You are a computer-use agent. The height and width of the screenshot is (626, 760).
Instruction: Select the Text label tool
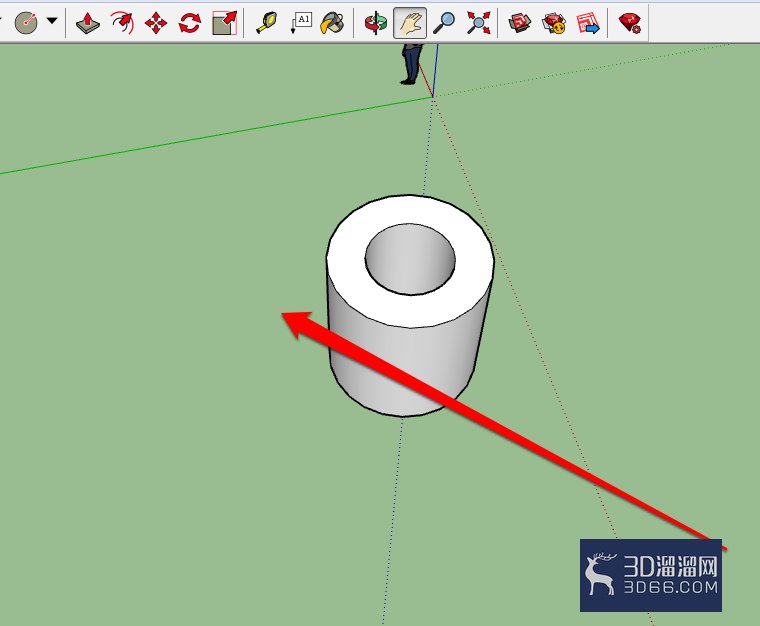pos(300,23)
